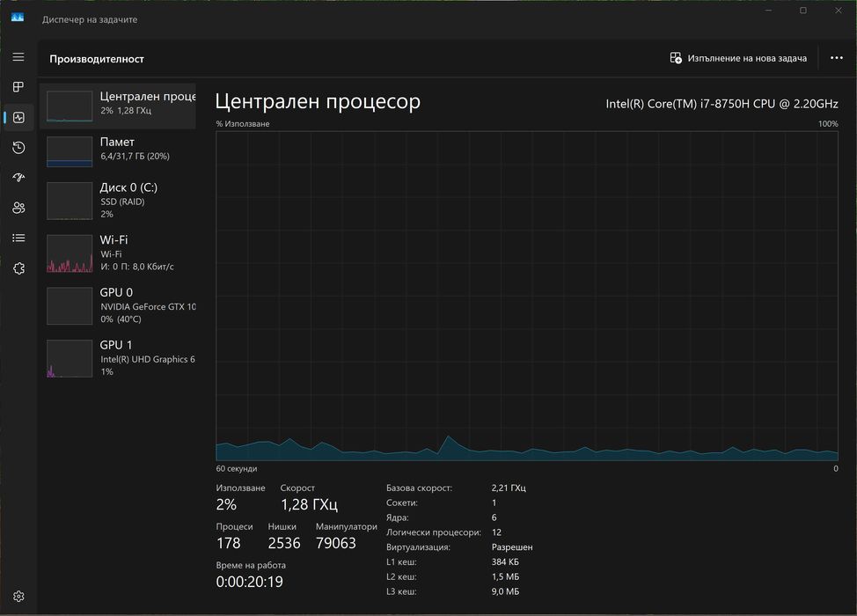Click the L3 кеш 9,0 МБ value
This screenshot has height=616, width=857.
[x=505, y=590]
